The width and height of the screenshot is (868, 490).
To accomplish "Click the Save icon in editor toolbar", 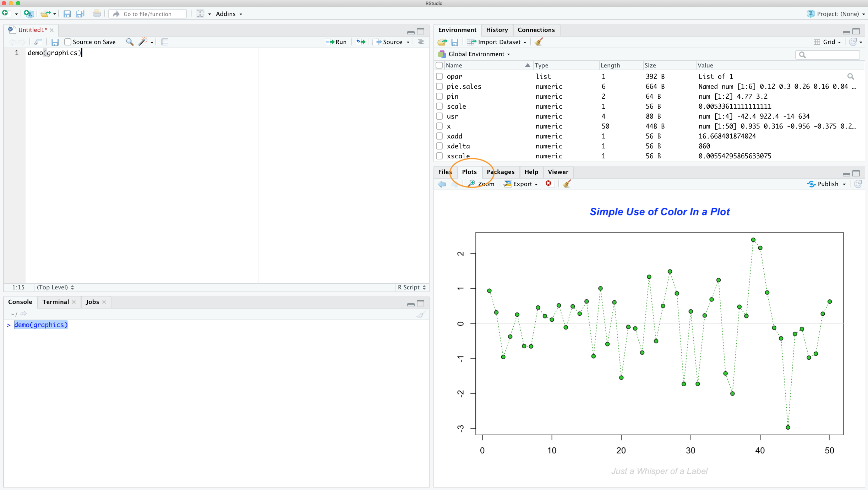I will click(54, 42).
